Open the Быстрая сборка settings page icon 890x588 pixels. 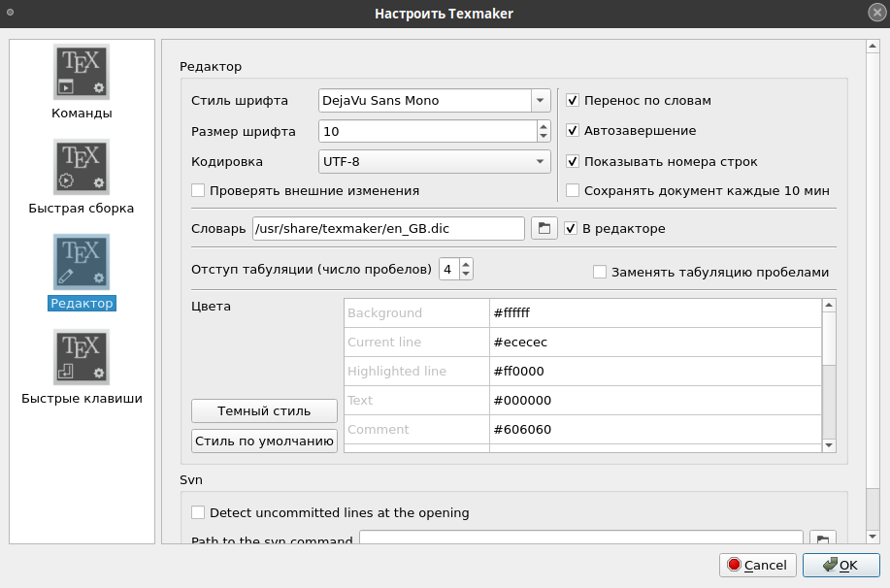[x=82, y=167]
